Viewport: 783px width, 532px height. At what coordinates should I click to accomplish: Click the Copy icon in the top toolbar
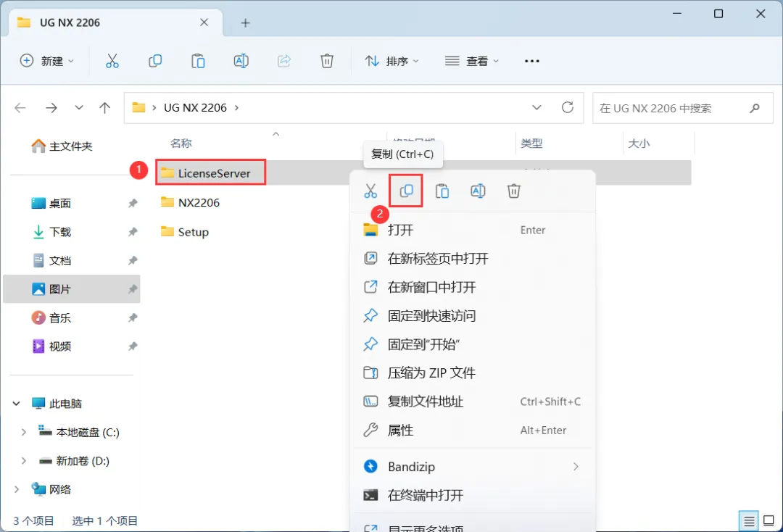pos(155,61)
